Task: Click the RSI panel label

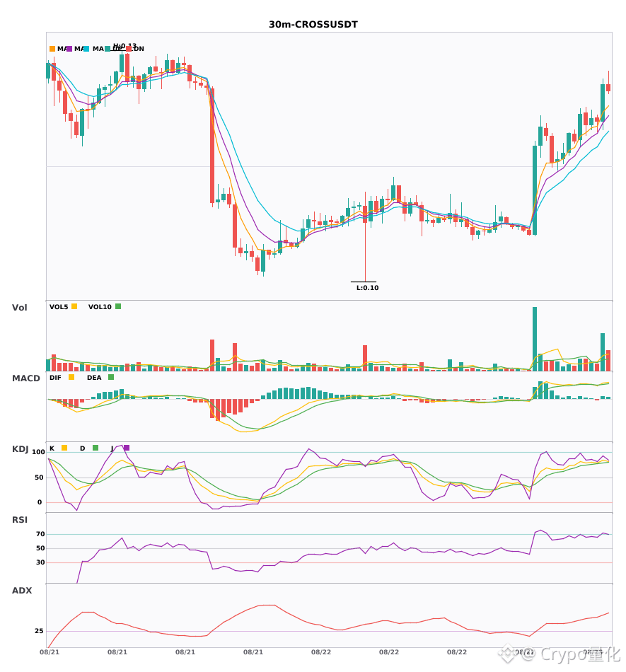Action: pos(20,520)
